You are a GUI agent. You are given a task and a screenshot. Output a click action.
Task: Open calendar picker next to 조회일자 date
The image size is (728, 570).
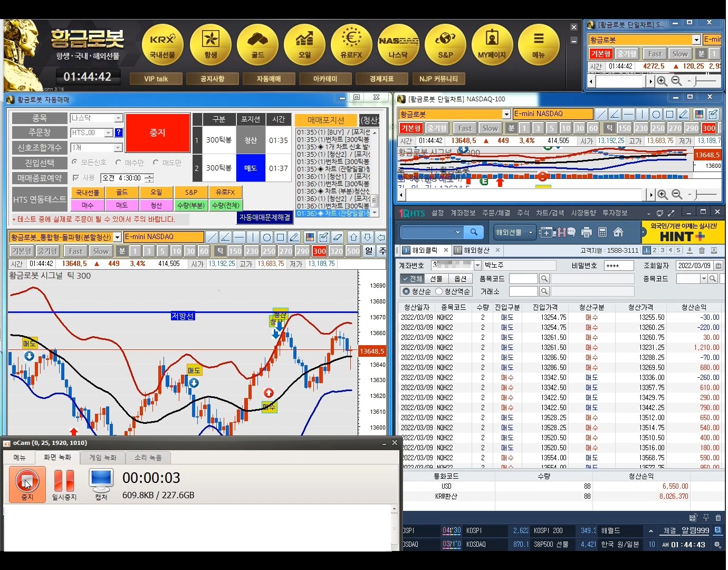[x=719, y=265]
